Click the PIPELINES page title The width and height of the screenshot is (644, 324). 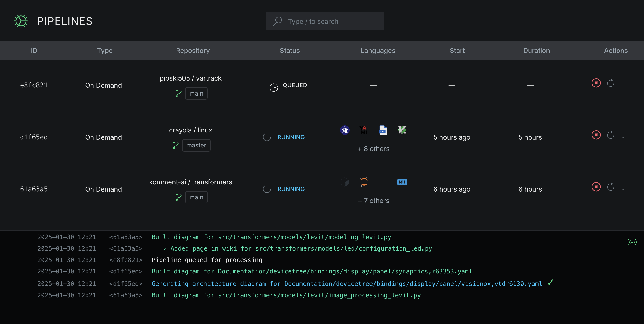65,21
